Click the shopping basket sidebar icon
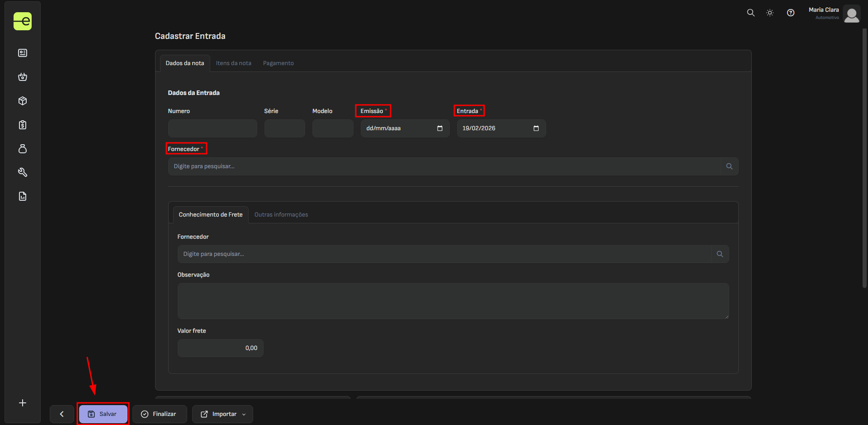This screenshot has height=425, width=868. [23, 77]
